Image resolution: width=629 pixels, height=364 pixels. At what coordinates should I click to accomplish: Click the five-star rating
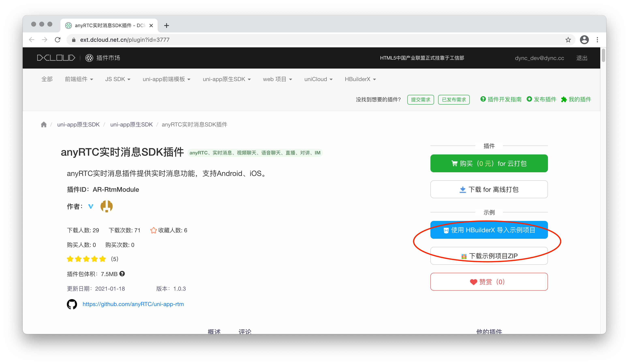pyautogui.click(x=86, y=259)
